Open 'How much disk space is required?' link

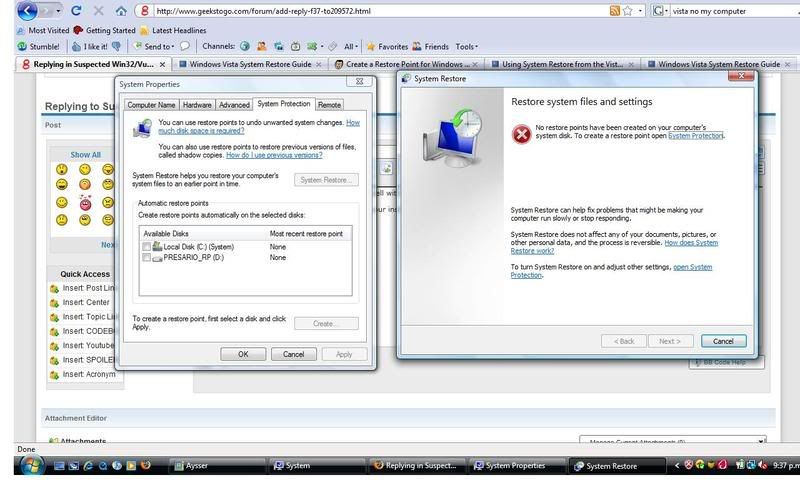(259, 127)
